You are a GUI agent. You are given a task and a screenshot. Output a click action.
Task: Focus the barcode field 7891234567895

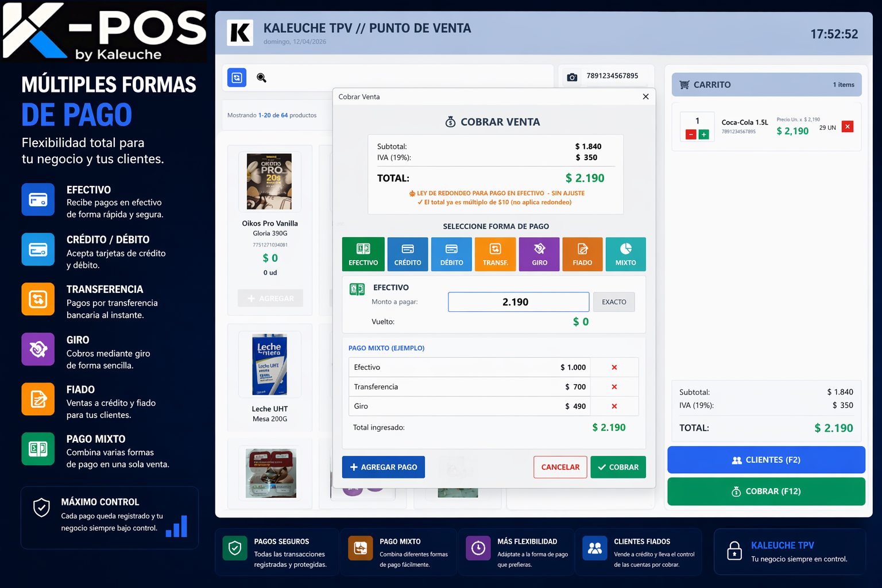coord(612,76)
